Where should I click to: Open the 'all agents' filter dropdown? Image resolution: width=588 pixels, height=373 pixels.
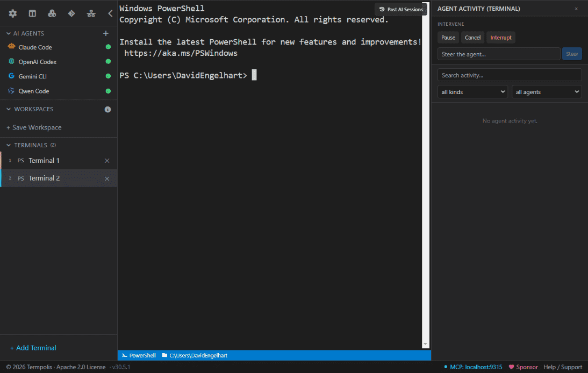(547, 92)
